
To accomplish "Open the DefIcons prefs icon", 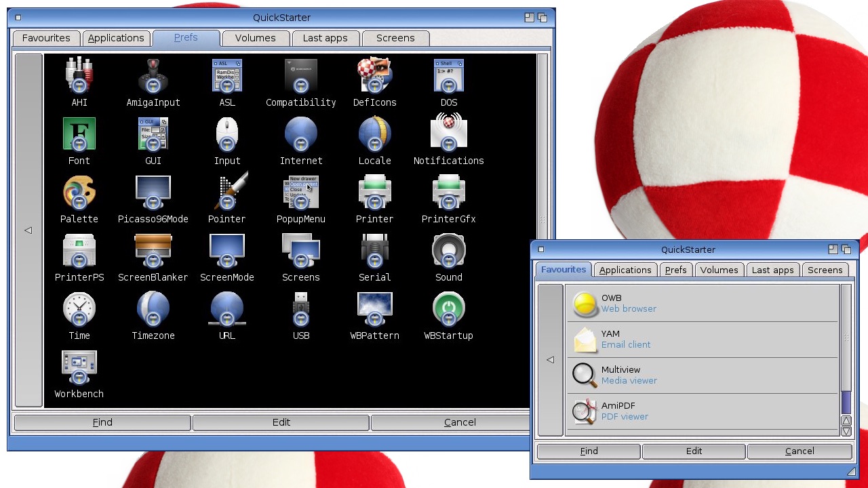I will tap(375, 76).
